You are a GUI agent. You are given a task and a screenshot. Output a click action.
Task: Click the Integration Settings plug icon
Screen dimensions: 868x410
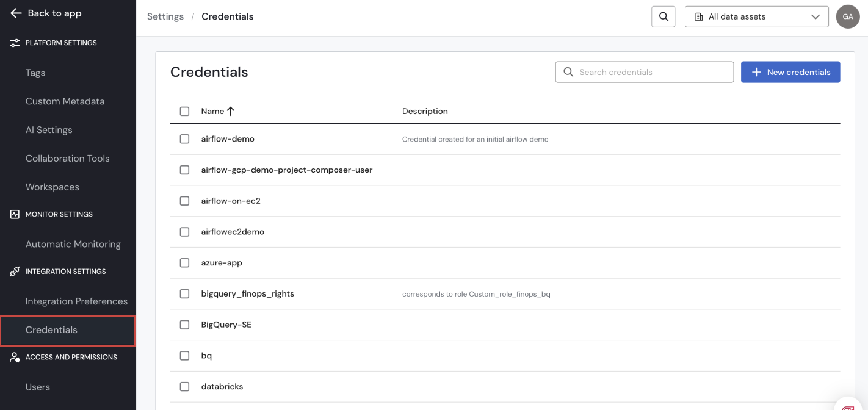coord(15,272)
